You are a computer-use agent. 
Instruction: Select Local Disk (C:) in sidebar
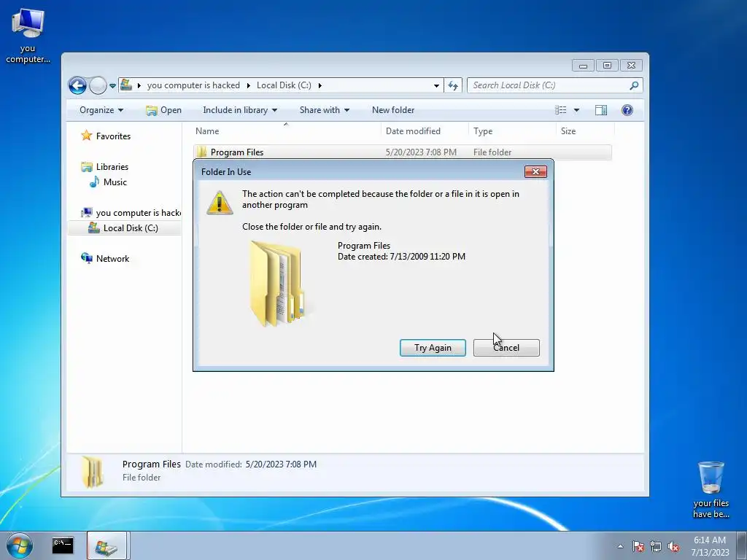coord(131,228)
